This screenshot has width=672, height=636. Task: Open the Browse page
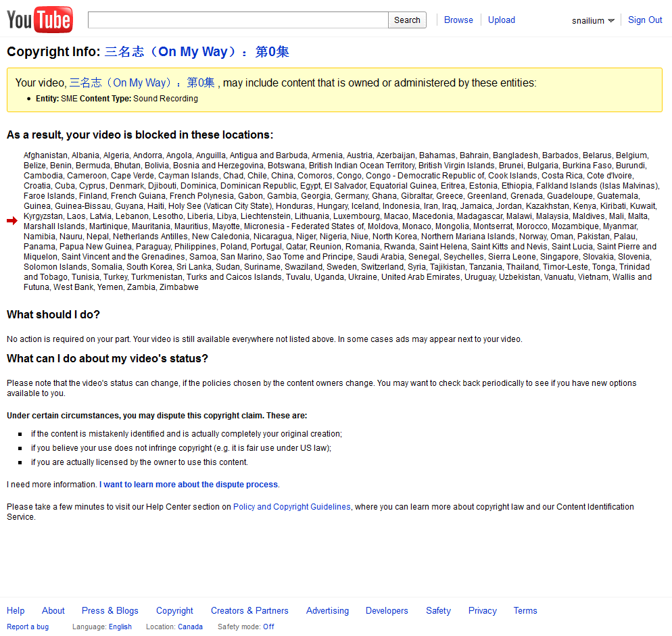click(458, 20)
